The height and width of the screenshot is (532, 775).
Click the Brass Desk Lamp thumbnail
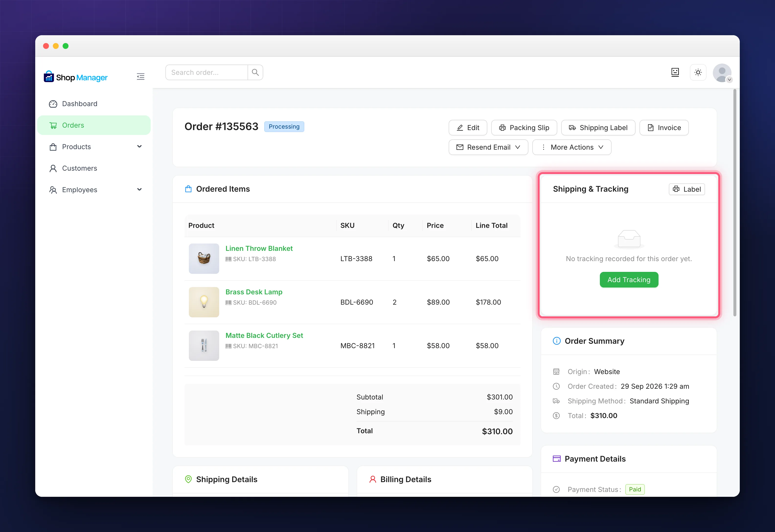[x=204, y=302]
